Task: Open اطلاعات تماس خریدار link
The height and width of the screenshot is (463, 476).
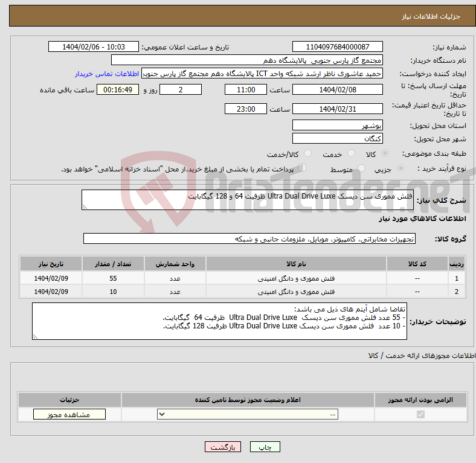Action: point(107,74)
